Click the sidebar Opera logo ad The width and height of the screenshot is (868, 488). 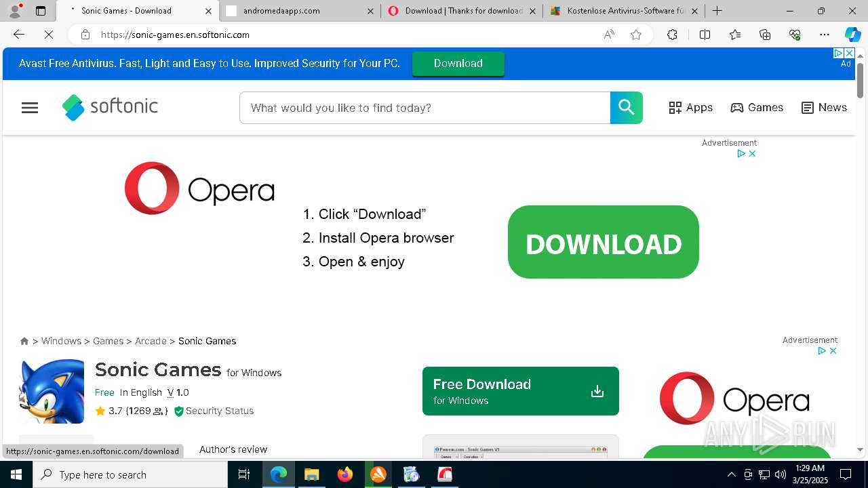[734, 398]
